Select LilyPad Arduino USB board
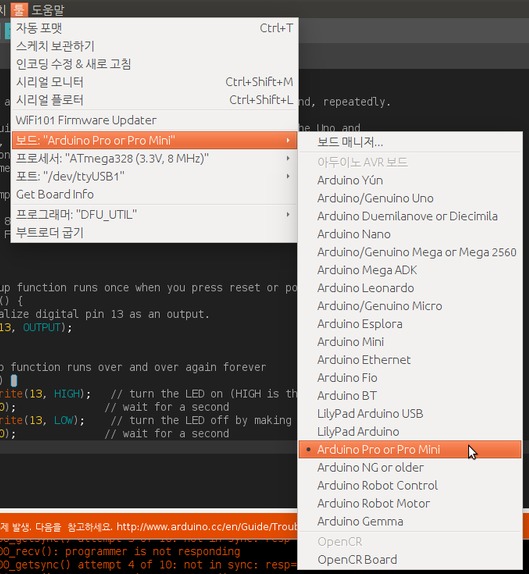Image resolution: width=529 pixels, height=574 pixels. click(x=410, y=413)
